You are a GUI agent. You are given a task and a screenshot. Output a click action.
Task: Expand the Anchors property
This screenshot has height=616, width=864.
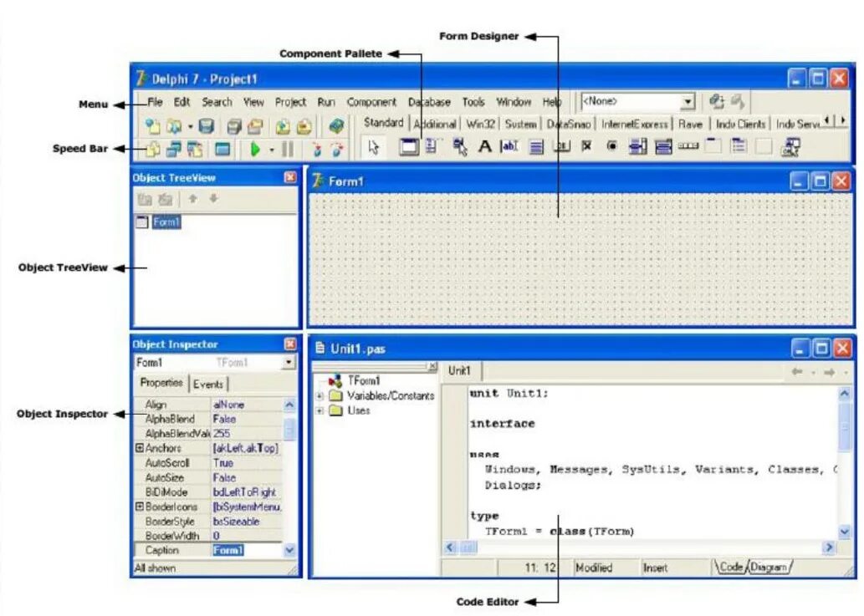pyautogui.click(x=140, y=448)
